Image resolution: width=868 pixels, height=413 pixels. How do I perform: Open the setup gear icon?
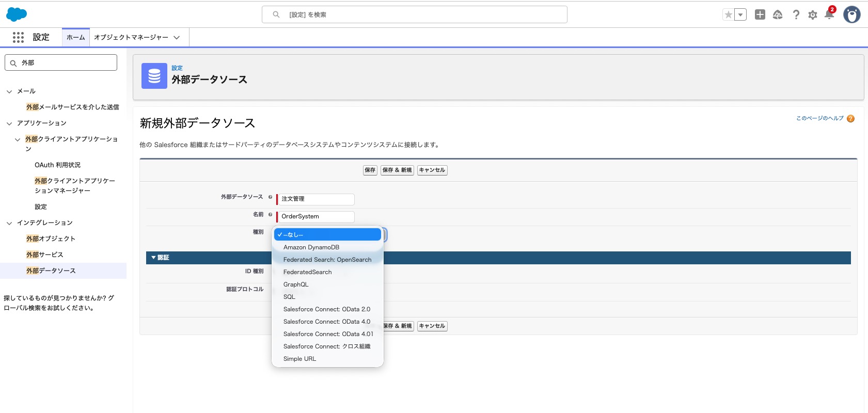click(x=813, y=15)
